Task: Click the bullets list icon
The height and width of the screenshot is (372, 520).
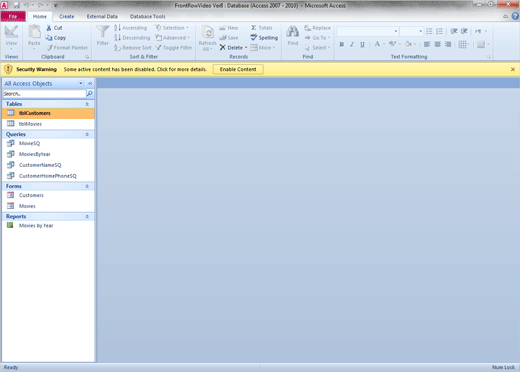Action: (x=429, y=31)
